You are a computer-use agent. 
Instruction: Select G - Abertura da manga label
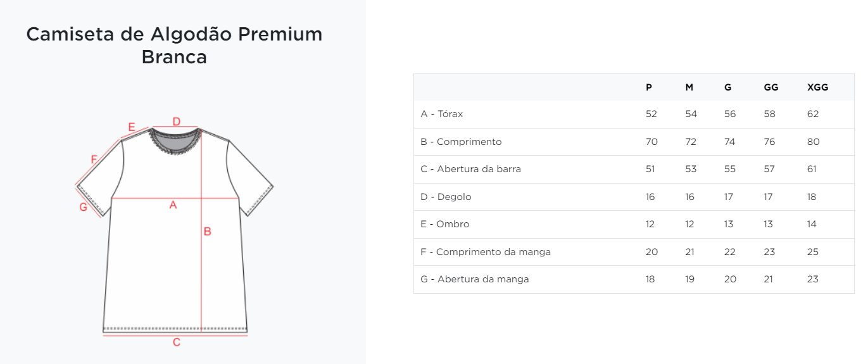475,279
